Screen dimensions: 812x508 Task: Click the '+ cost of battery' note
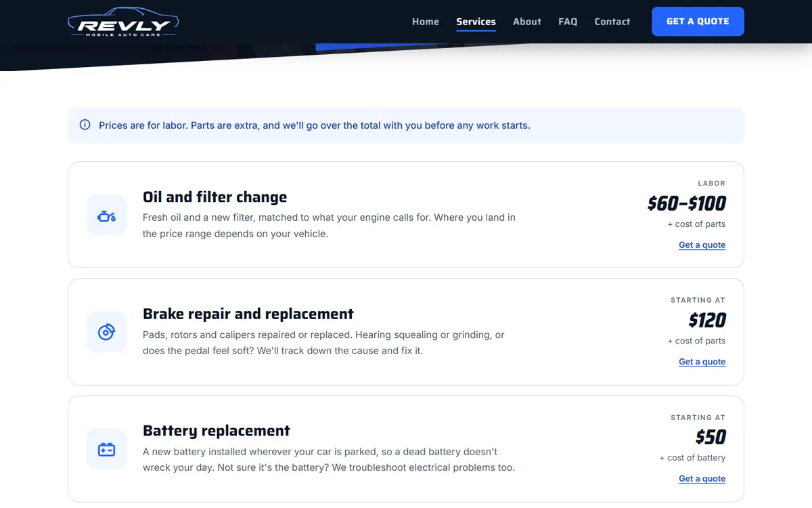[692, 458]
